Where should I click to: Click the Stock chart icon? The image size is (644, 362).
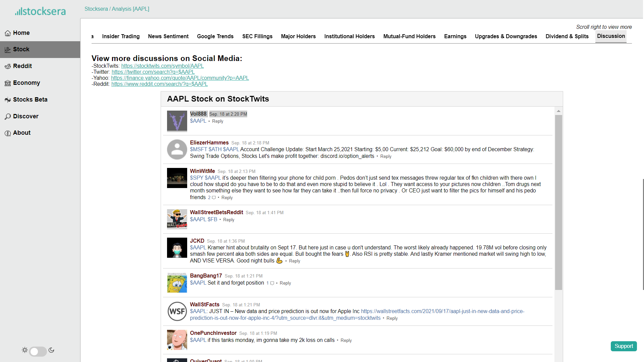tap(8, 50)
